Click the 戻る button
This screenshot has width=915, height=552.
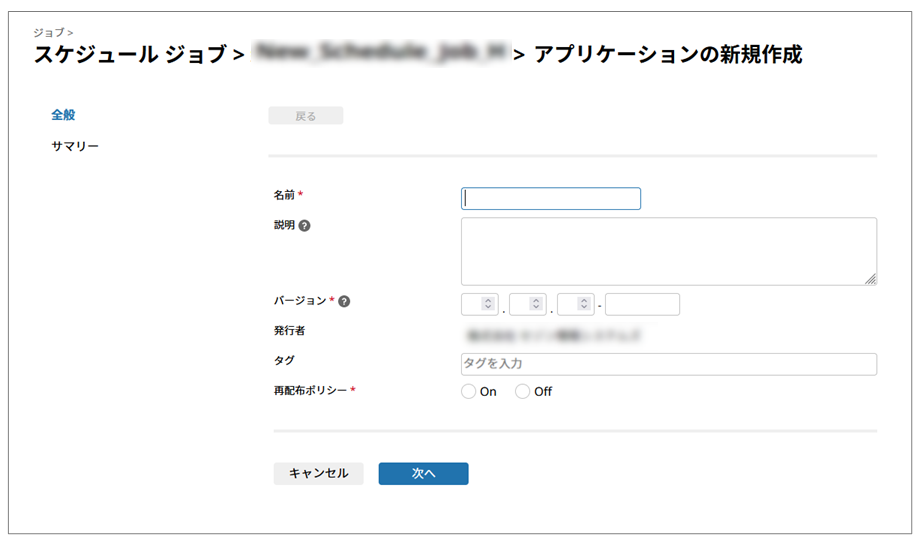pyautogui.click(x=305, y=116)
